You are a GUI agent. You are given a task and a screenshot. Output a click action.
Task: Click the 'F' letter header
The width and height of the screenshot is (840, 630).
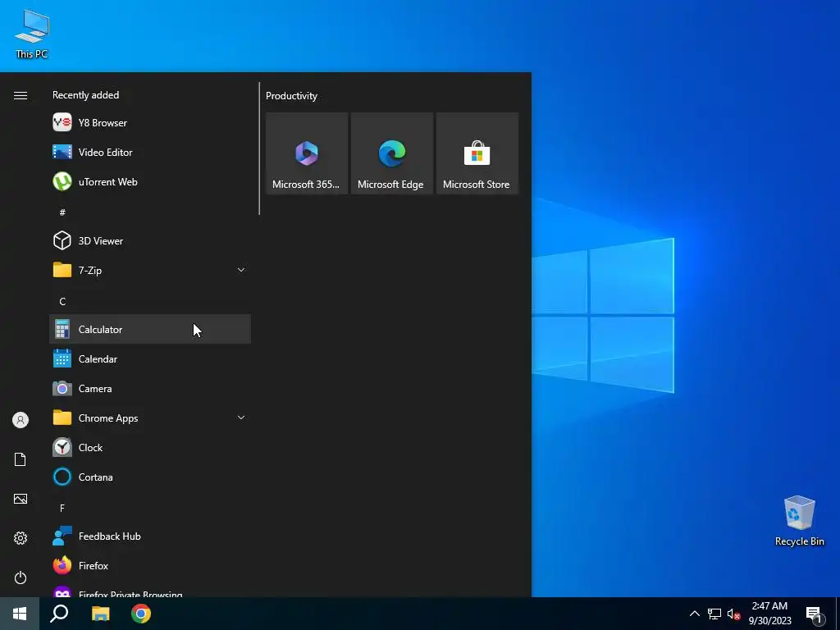tap(62, 508)
